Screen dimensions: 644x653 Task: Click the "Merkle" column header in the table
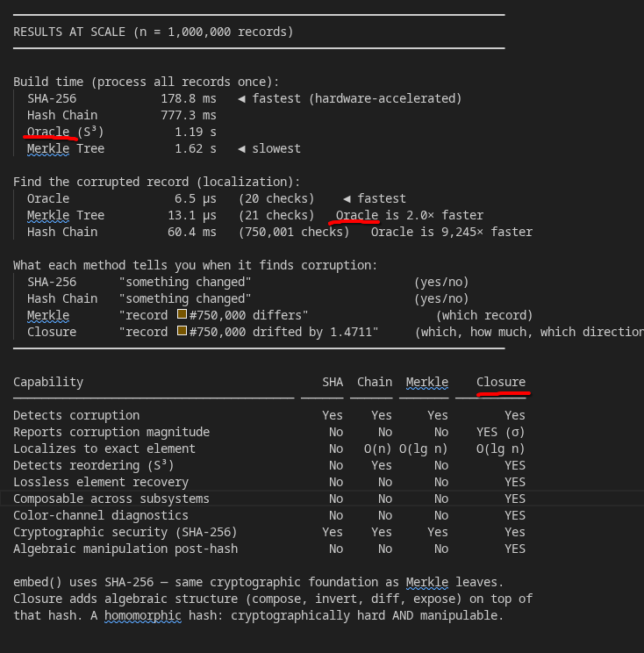coord(427,382)
